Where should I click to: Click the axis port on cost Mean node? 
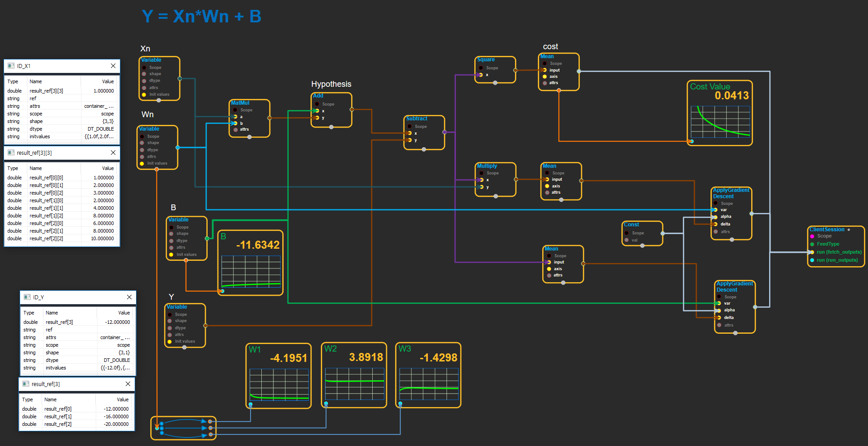coord(545,76)
